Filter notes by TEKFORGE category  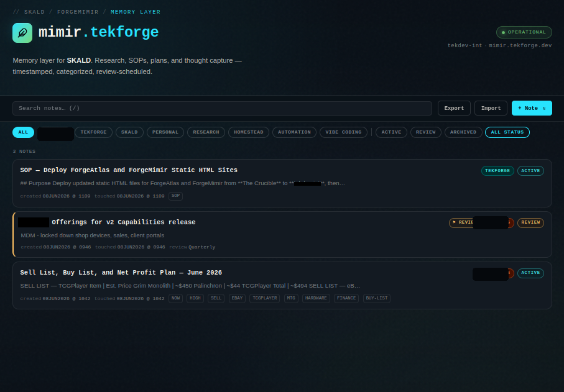pos(93,132)
